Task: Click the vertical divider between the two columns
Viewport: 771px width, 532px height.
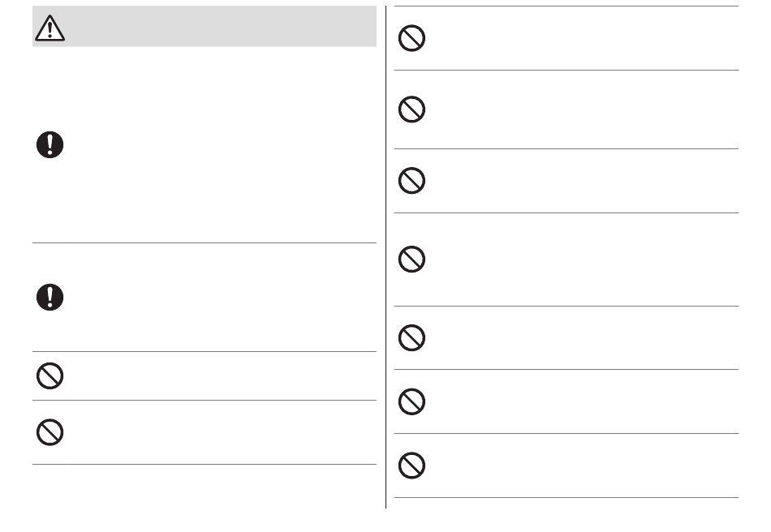Action: 386,257
